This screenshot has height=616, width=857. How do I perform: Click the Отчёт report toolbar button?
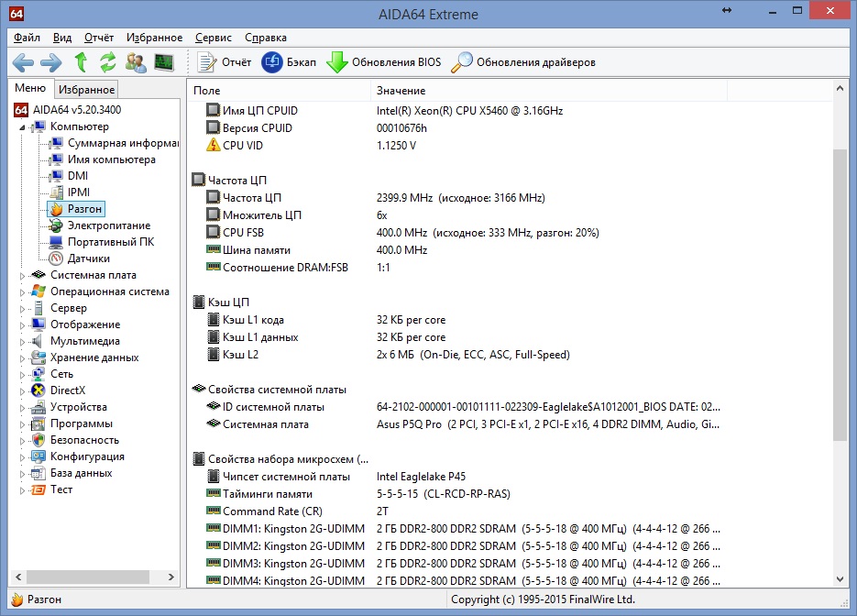pos(224,62)
